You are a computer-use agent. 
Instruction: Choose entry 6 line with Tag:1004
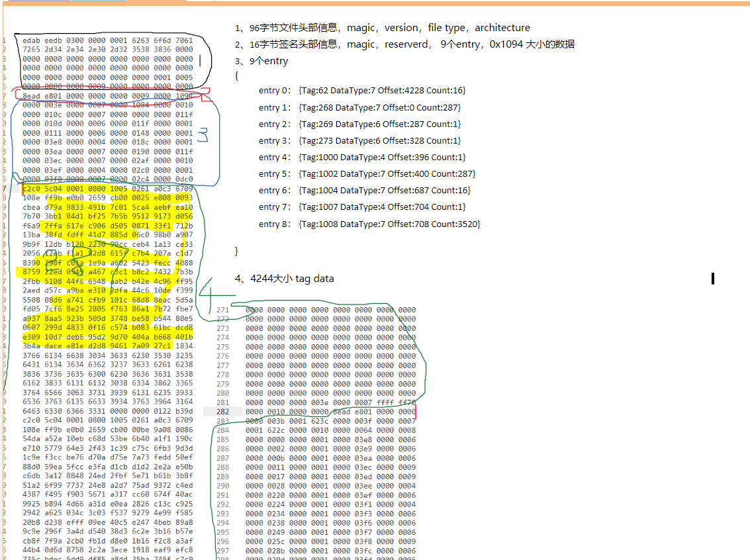pyautogui.click(x=365, y=191)
